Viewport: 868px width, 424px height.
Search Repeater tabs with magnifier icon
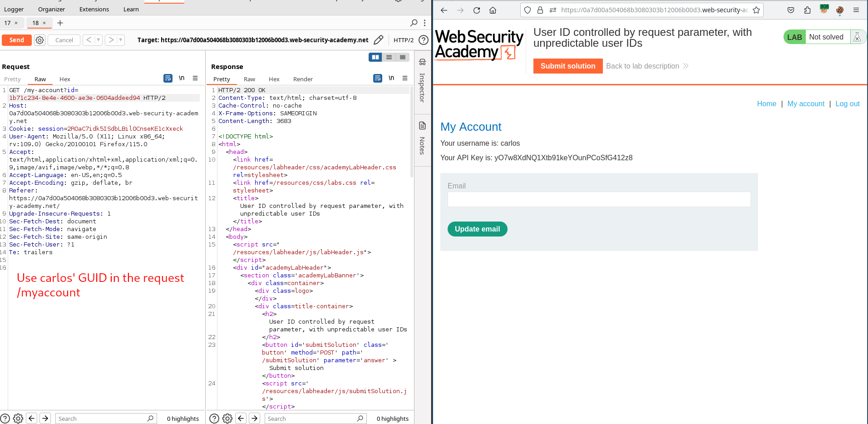coord(414,23)
